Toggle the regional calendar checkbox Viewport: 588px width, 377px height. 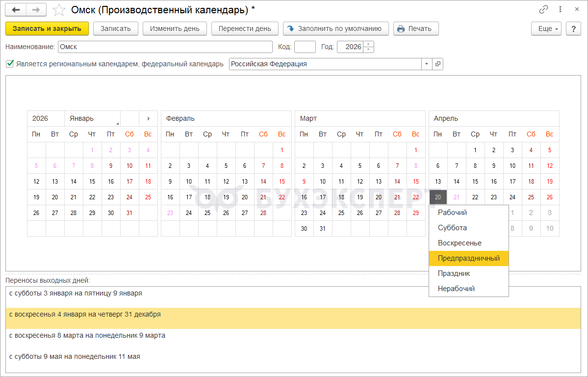coord(10,64)
